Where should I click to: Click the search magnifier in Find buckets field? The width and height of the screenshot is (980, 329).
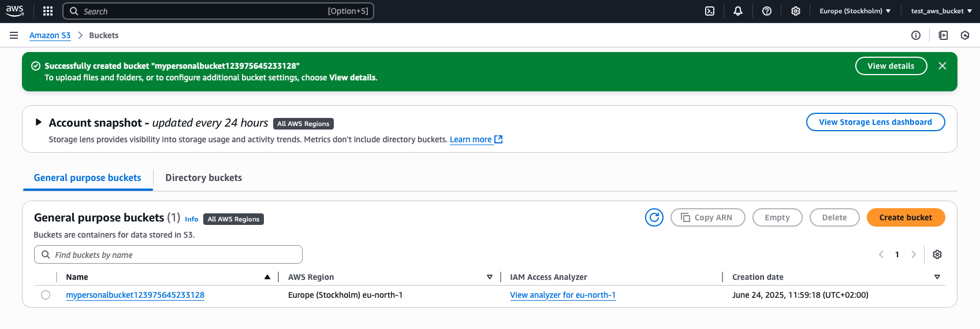tap(46, 254)
